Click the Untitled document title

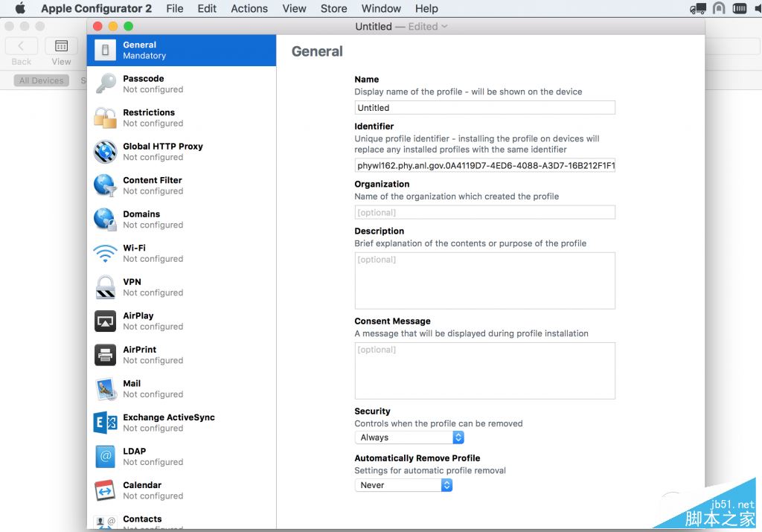(x=374, y=26)
